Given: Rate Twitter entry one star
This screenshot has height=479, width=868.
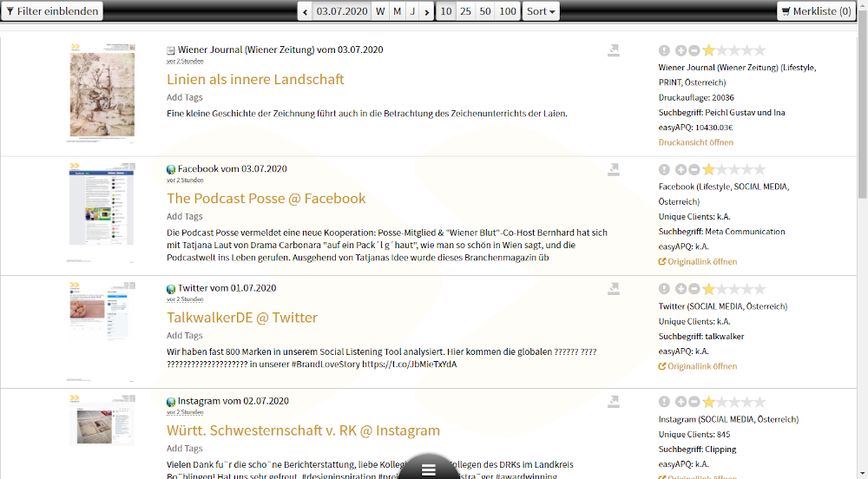Looking at the screenshot, I should pyautogui.click(x=708, y=288).
